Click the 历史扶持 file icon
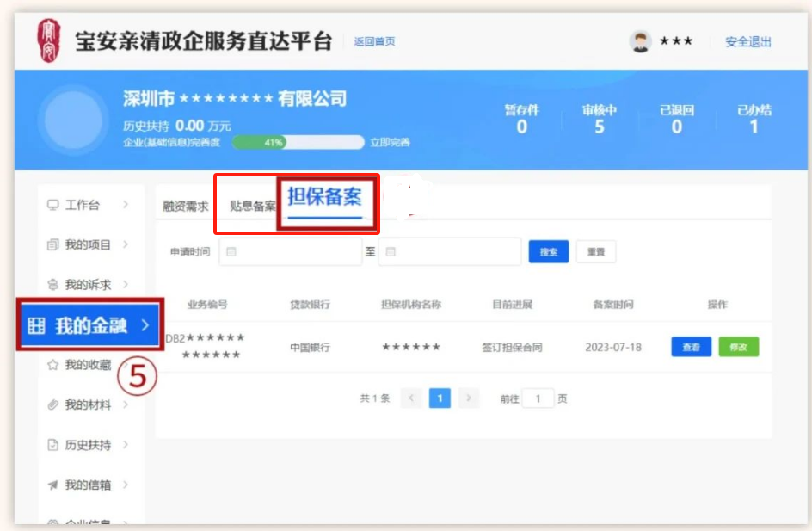This screenshot has height=531, width=812. pos(52,444)
